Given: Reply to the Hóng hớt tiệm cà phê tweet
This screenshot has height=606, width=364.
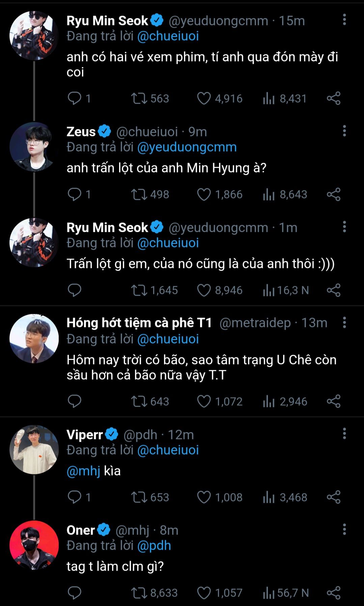Looking at the screenshot, I should tap(75, 402).
